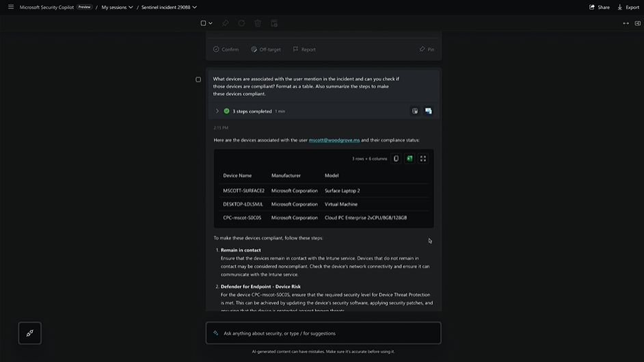The height and width of the screenshot is (362, 644).
Task: Click the sources plugin icon at bottom left
Action: pyautogui.click(x=30, y=333)
